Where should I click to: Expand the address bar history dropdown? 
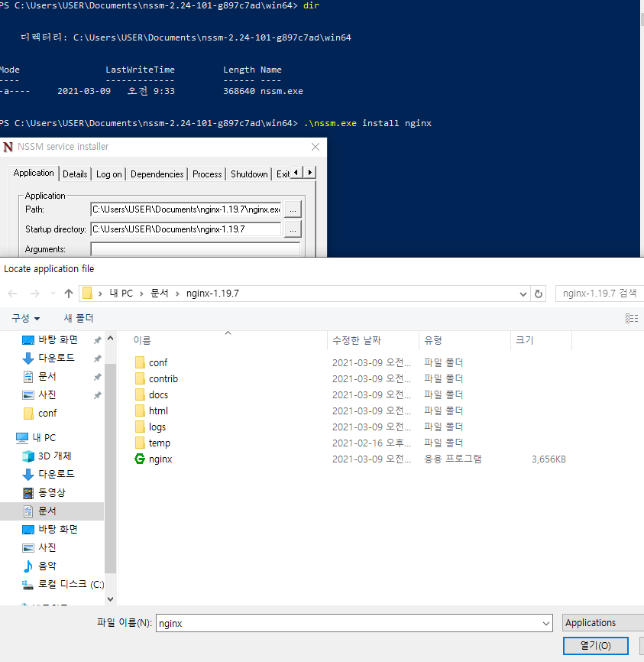pyautogui.click(x=523, y=294)
